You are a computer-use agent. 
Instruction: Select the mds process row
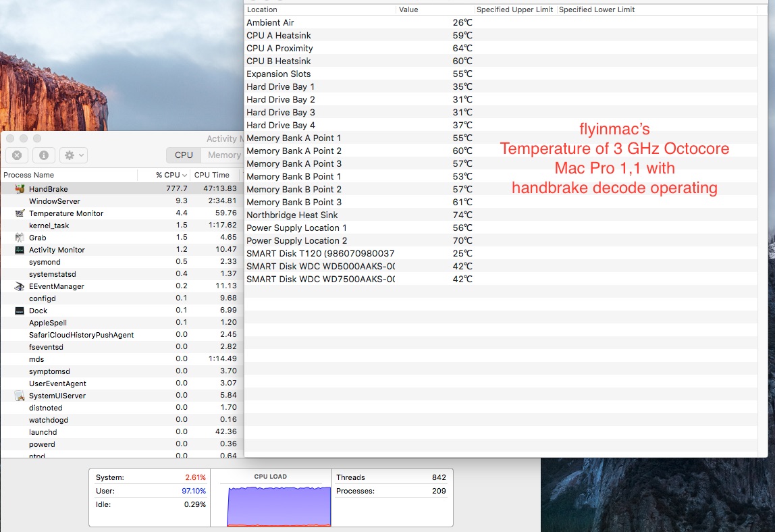(121, 359)
